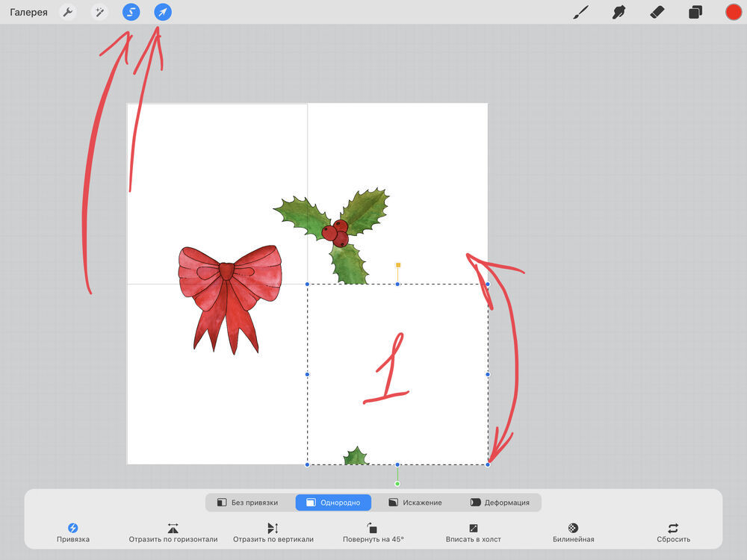The height and width of the screenshot is (560, 747).
Task: Select the Brush tool
Action: point(580,13)
